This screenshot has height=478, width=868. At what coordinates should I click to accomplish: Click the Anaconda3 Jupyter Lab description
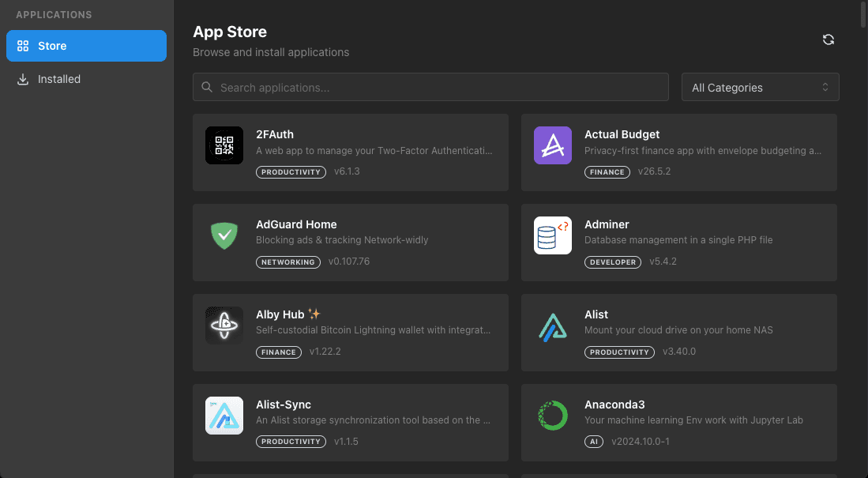[x=693, y=420]
